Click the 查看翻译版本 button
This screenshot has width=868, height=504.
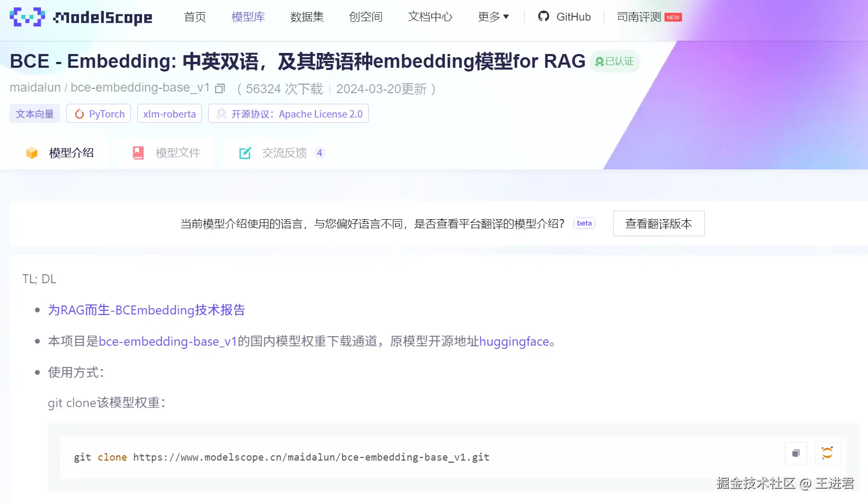659,223
